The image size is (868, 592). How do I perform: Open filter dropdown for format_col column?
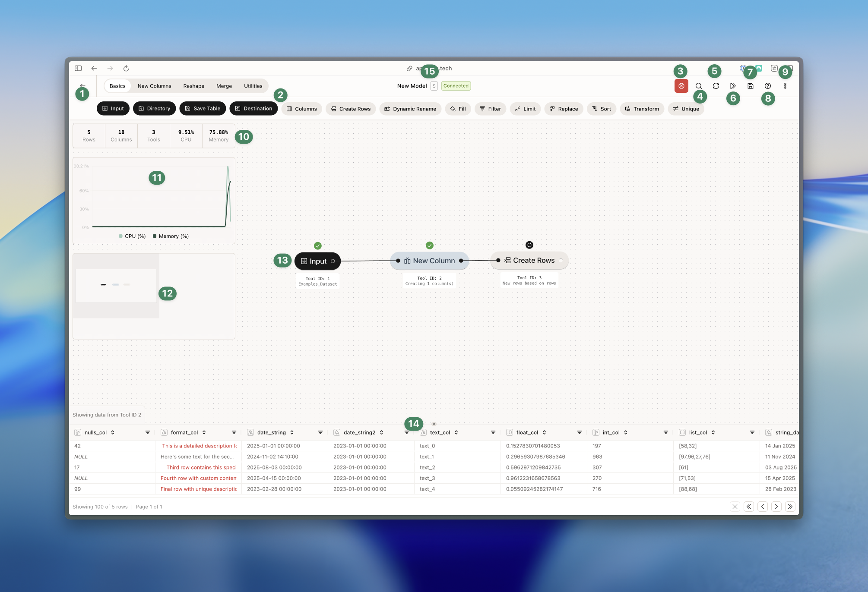pos(234,432)
